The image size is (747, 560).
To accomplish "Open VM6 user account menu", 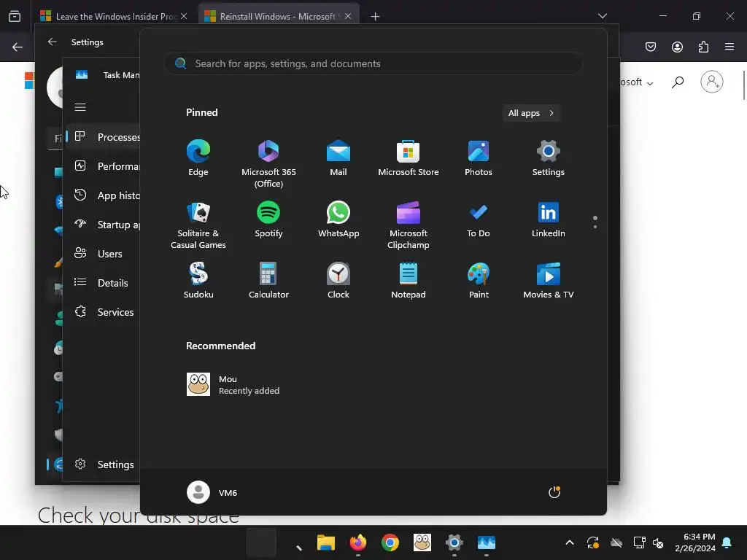I will tap(212, 492).
